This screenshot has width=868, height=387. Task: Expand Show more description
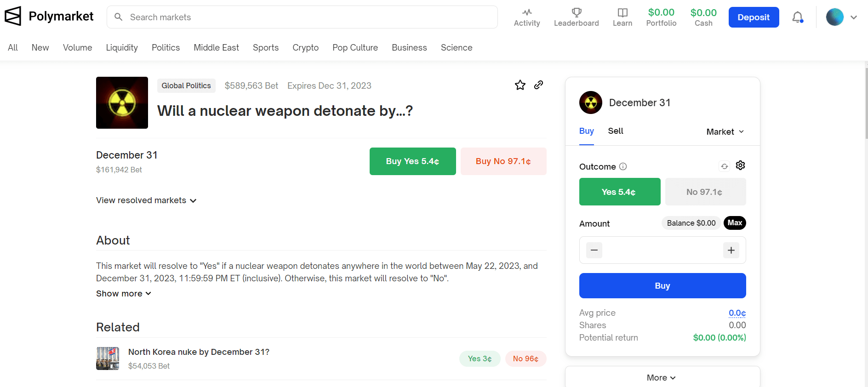tap(124, 293)
